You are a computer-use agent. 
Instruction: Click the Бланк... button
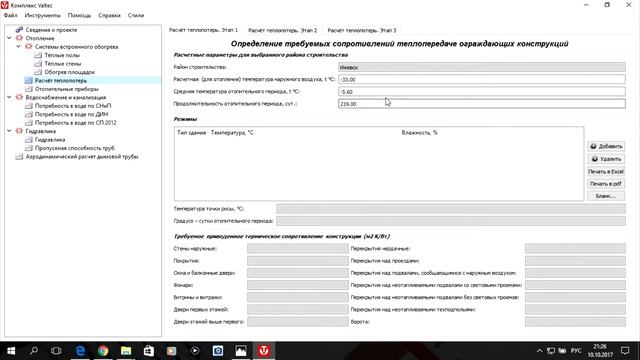coord(606,196)
